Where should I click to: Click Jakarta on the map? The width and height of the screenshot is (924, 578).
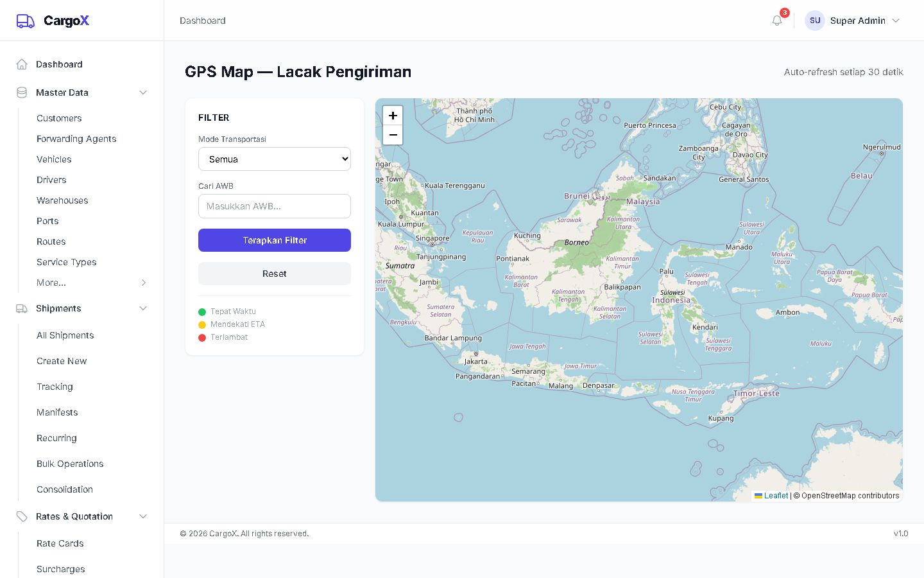click(475, 361)
